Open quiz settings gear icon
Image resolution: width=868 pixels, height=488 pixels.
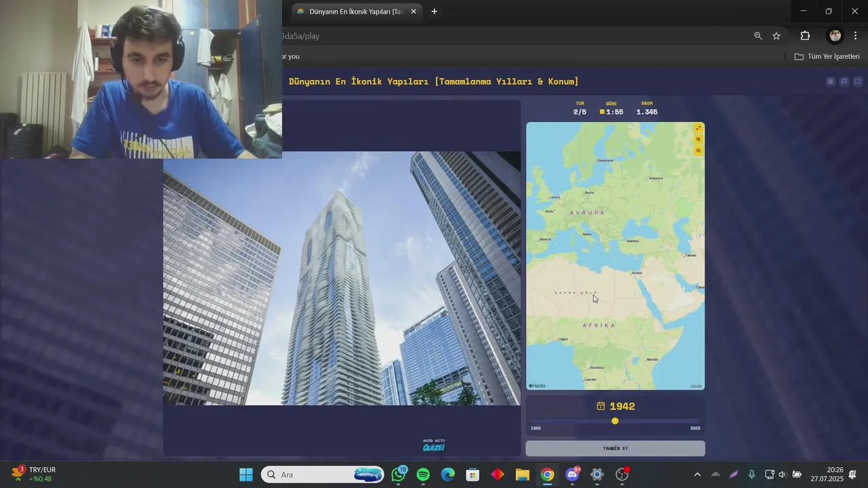click(830, 81)
